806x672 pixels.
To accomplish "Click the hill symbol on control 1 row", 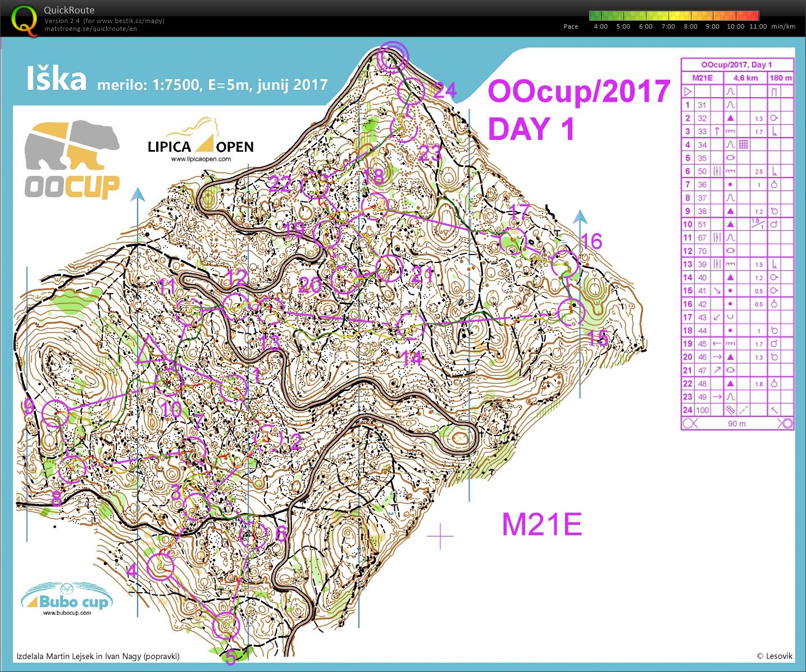I will [x=731, y=105].
